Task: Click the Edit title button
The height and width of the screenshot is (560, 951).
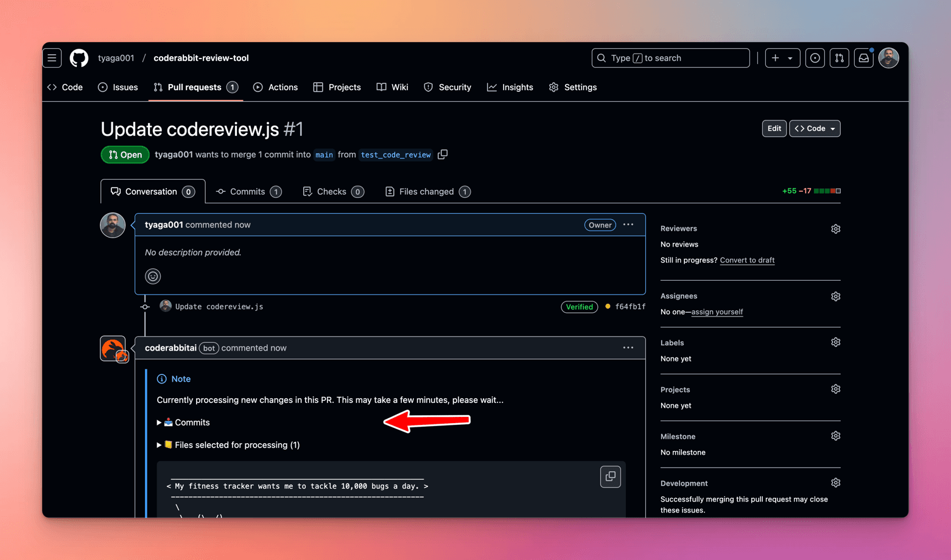Action: click(774, 128)
